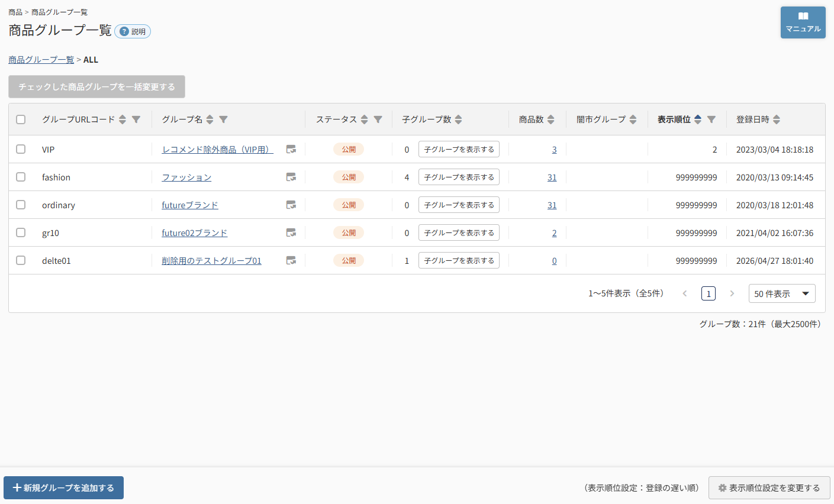
Task: Click the preview icon in the ファッション row
Action: pos(291,177)
